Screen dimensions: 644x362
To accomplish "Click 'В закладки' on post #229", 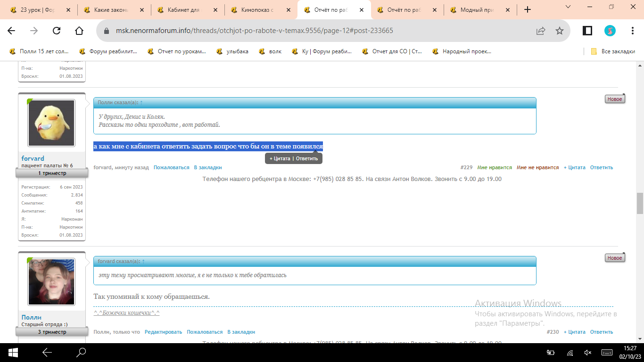I will click(208, 167).
